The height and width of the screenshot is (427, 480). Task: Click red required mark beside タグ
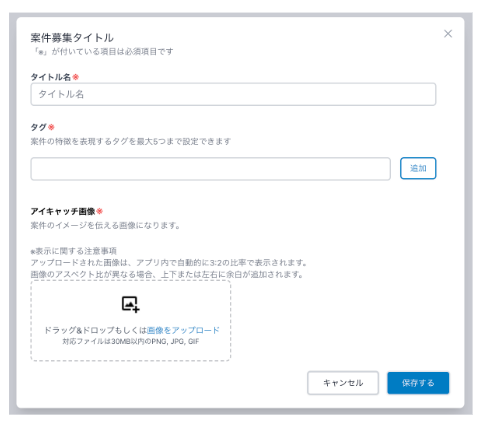51,127
